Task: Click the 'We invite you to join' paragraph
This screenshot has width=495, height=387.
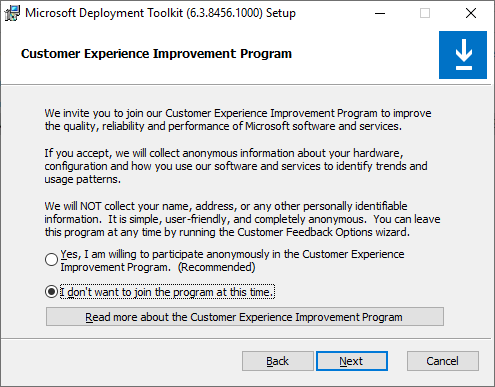Action: (x=238, y=120)
